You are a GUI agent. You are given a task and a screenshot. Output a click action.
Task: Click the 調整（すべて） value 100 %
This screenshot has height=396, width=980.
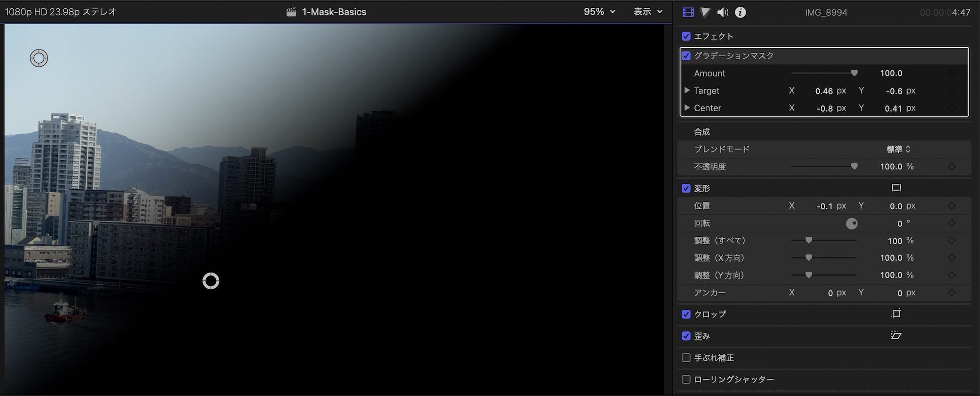(x=901, y=241)
